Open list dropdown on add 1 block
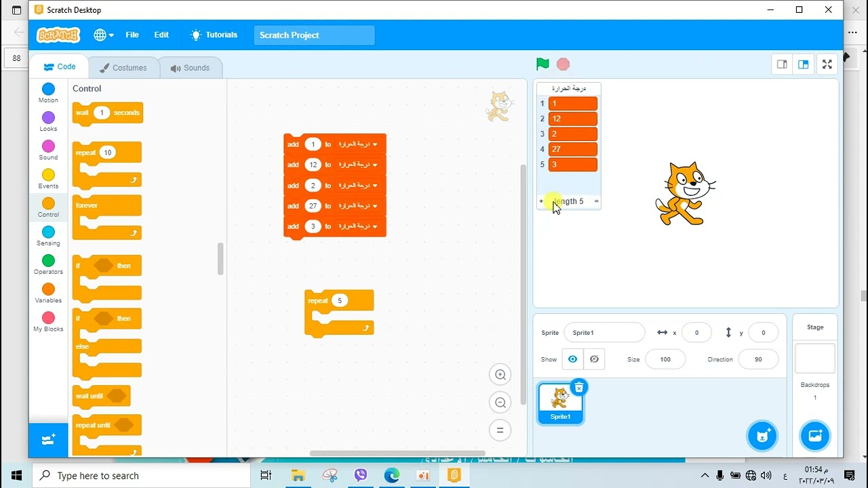Screen dimensions: 868x488 (x=357, y=144)
